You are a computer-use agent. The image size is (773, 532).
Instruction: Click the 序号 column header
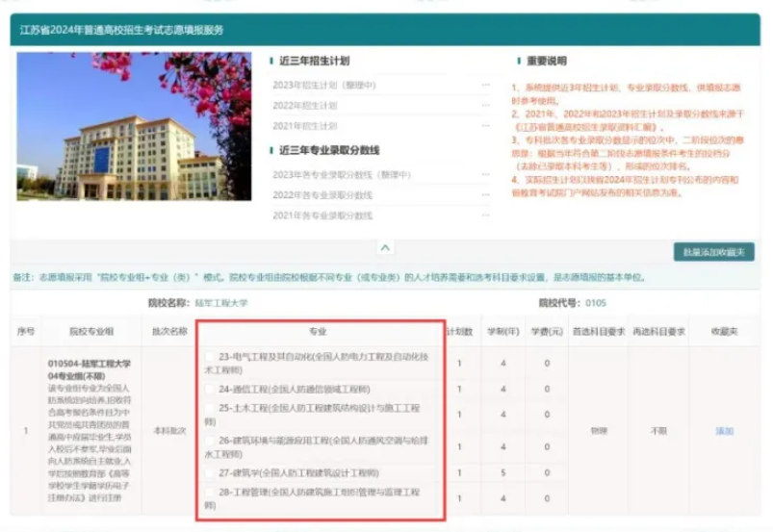pyautogui.click(x=26, y=332)
